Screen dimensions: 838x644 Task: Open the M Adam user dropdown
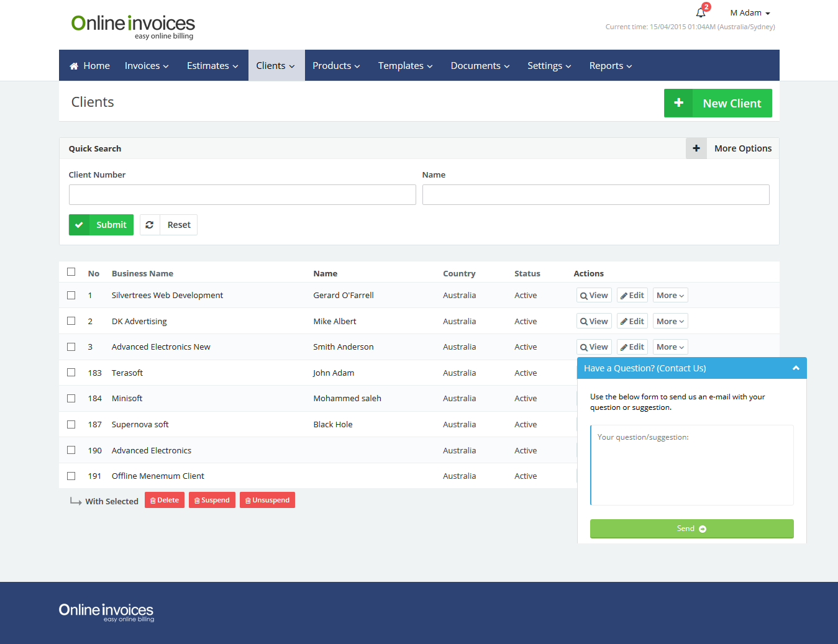[x=750, y=13]
